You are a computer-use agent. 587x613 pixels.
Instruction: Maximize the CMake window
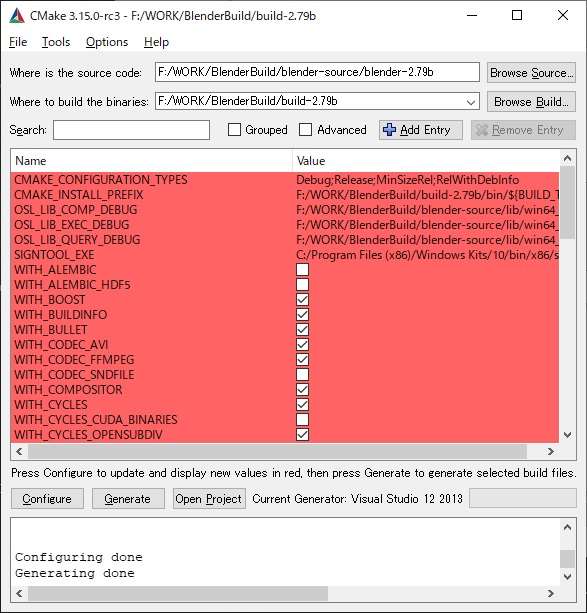(x=517, y=15)
